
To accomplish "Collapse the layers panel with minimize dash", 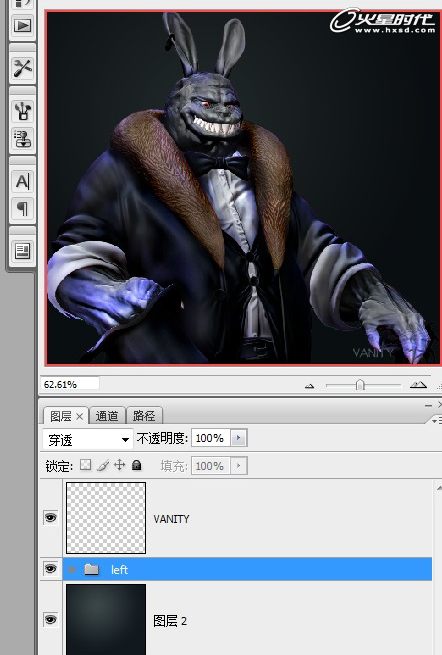I will pos(428,405).
